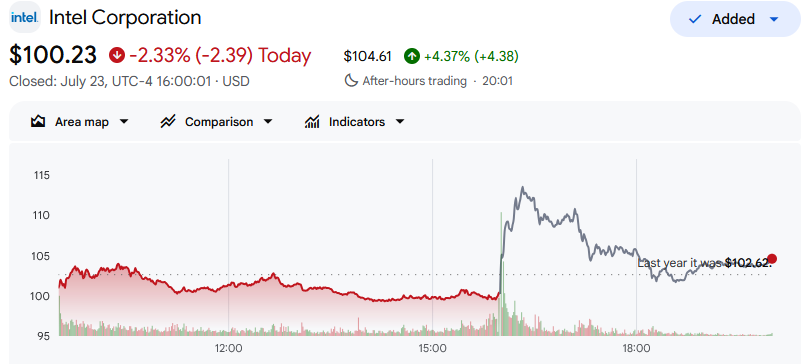Click the Comparison lines icon
The width and height of the screenshot is (803, 364).
click(x=168, y=122)
